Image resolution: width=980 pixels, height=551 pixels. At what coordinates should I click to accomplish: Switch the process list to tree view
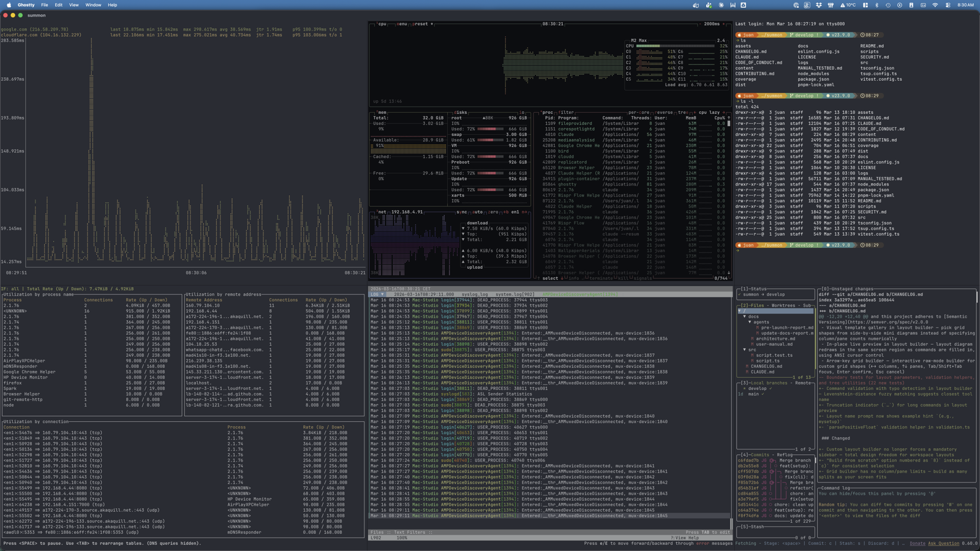[684, 112]
